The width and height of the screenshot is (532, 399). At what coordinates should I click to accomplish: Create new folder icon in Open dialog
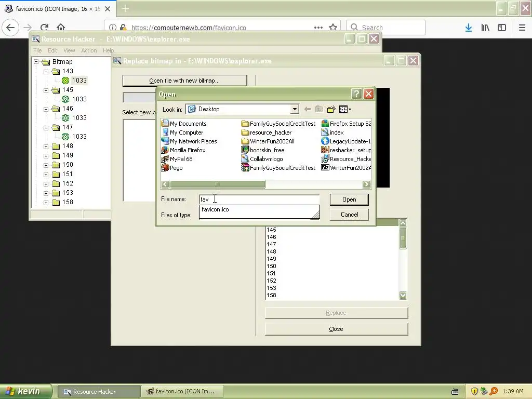(331, 109)
